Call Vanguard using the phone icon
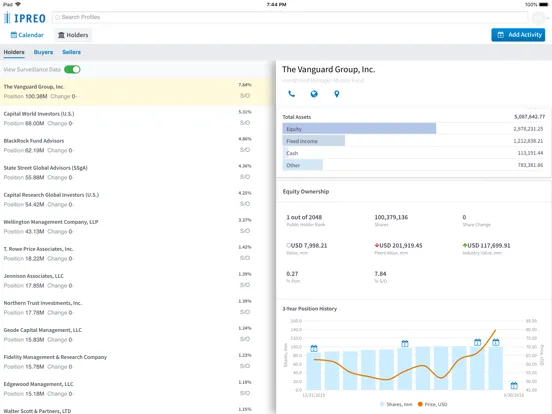Screen dimensions: 552x414 tap(291, 94)
